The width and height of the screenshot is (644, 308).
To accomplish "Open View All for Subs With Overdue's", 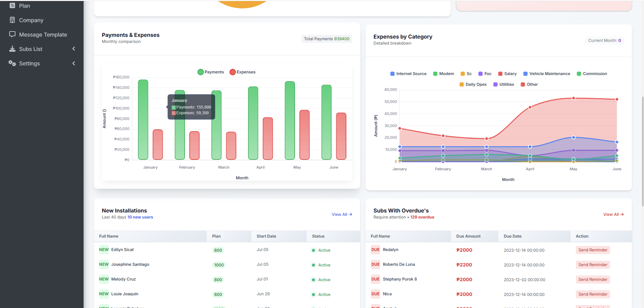I will (x=613, y=214).
